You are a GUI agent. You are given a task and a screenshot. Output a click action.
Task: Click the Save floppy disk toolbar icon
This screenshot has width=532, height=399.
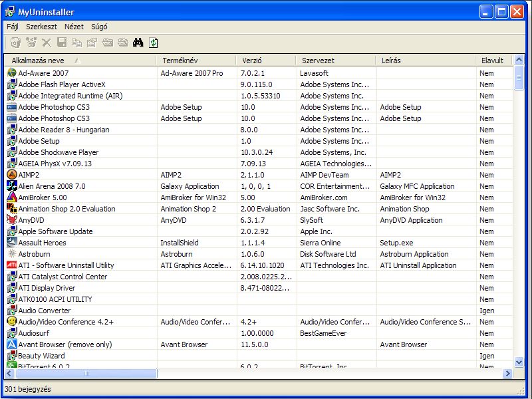62,43
